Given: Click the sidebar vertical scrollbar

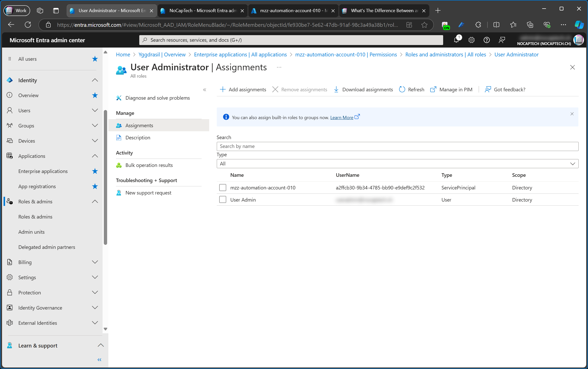Looking at the screenshot, I should (105, 177).
